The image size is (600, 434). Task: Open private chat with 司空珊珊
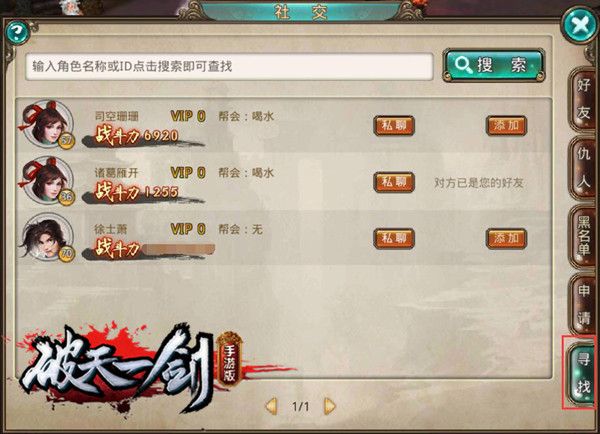click(394, 126)
